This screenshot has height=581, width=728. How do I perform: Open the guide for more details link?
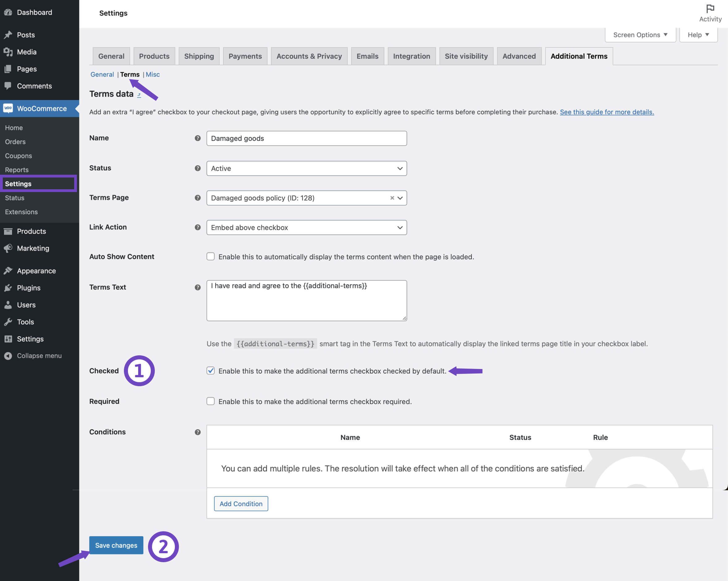tap(607, 112)
